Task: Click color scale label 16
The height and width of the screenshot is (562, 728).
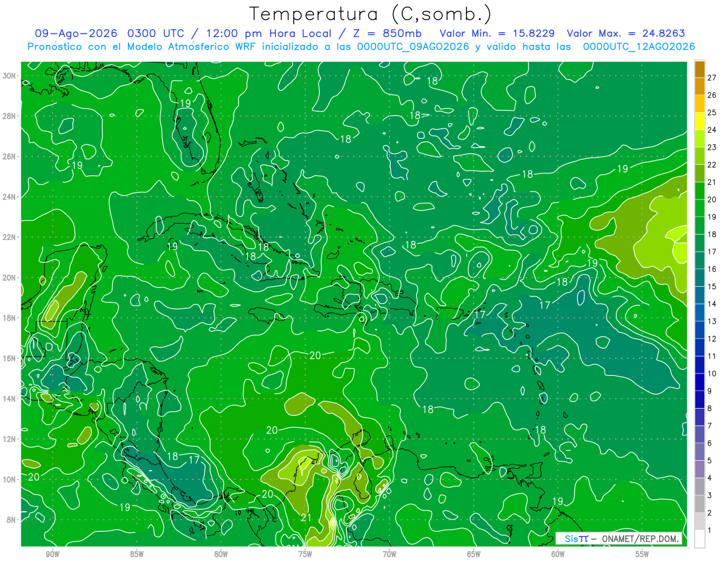Action: (712, 269)
